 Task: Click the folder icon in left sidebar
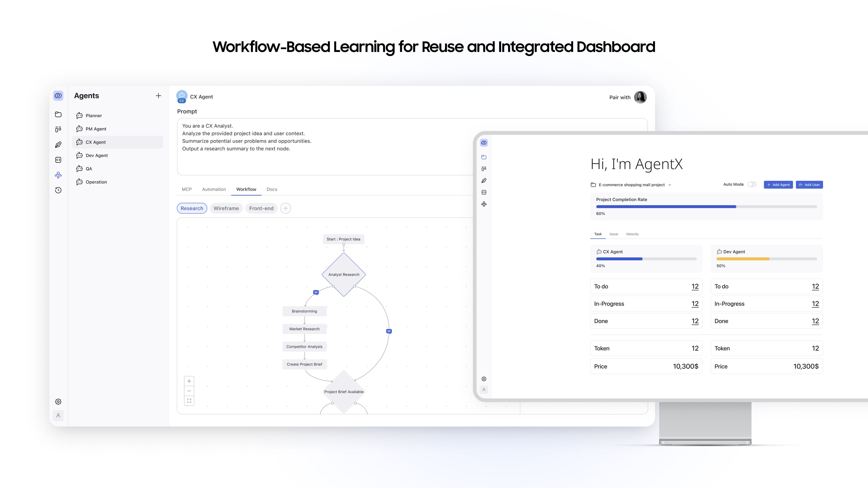click(x=58, y=115)
